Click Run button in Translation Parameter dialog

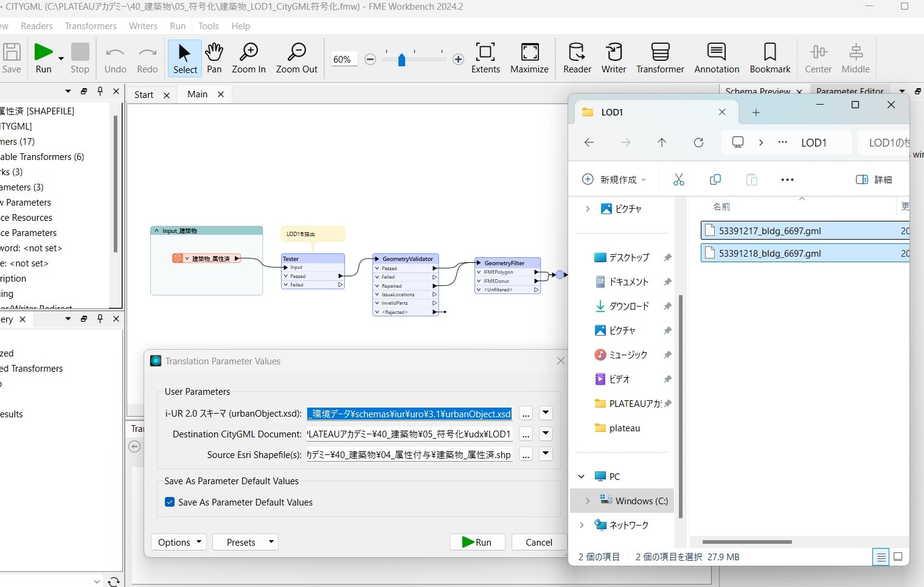tap(478, 543)
